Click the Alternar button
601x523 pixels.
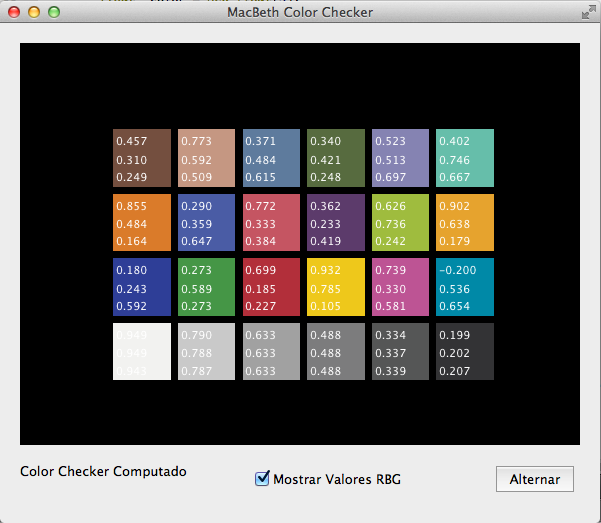click(x=535, y=479)
